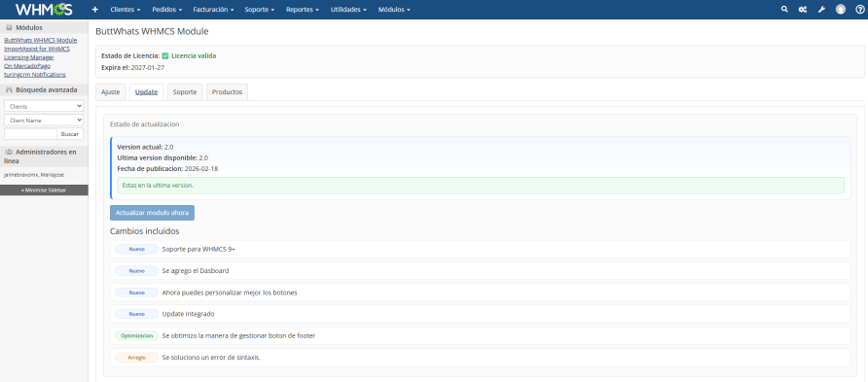Click Minimise Sidebar bar
This screenshot has height=382, width=868.
point(44,190)
